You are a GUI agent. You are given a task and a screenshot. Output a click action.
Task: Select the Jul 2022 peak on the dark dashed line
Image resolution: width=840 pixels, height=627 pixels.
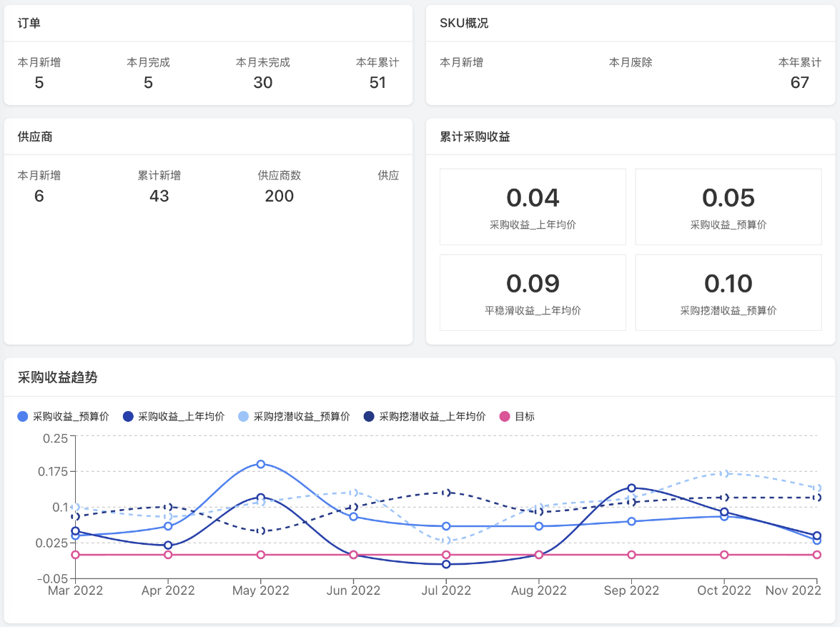click(x=446, y=493)
